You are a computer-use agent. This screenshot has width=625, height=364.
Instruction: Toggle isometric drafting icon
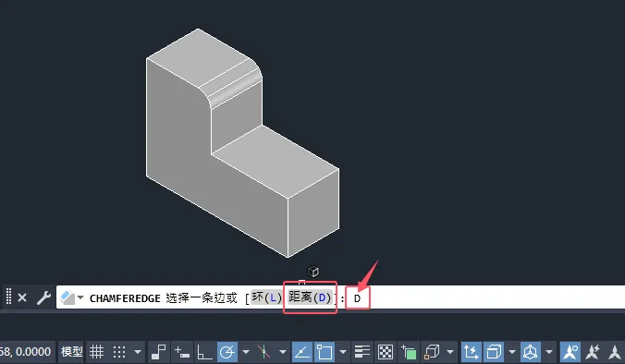263,352
